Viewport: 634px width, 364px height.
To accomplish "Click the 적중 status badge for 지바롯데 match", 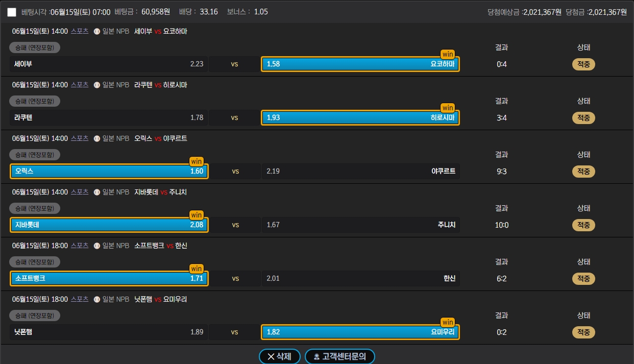I will click(x=583, y=225).
